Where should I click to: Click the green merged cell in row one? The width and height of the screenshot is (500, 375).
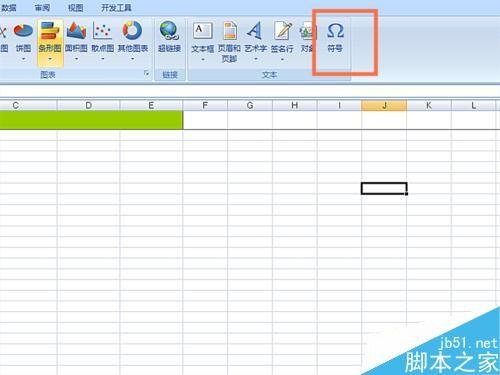[91, 120]
